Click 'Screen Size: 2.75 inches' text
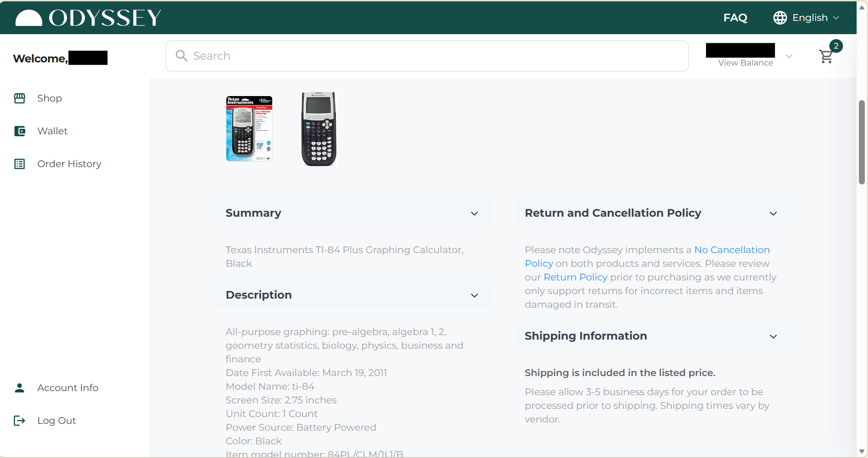This screenshot has height=458, width=868. click(x=281, y=400)
